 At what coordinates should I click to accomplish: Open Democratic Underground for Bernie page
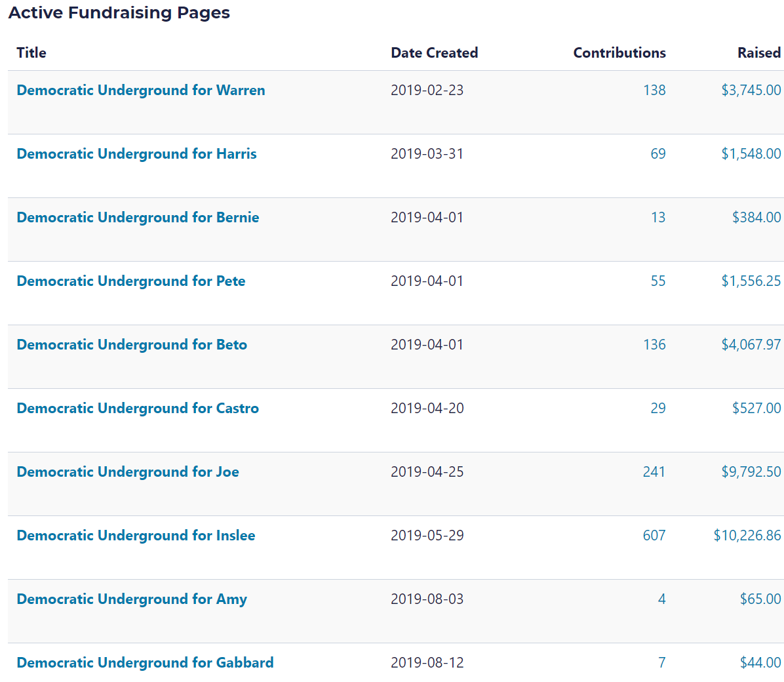point(138,218)
